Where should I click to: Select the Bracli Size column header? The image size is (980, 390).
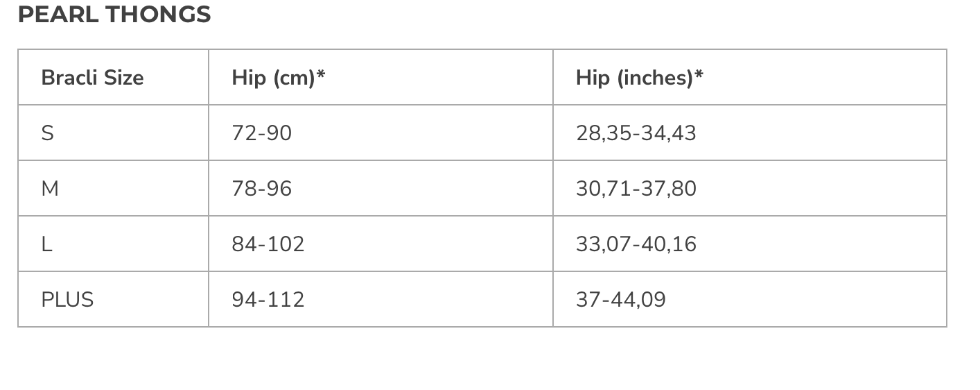point(92,78)
